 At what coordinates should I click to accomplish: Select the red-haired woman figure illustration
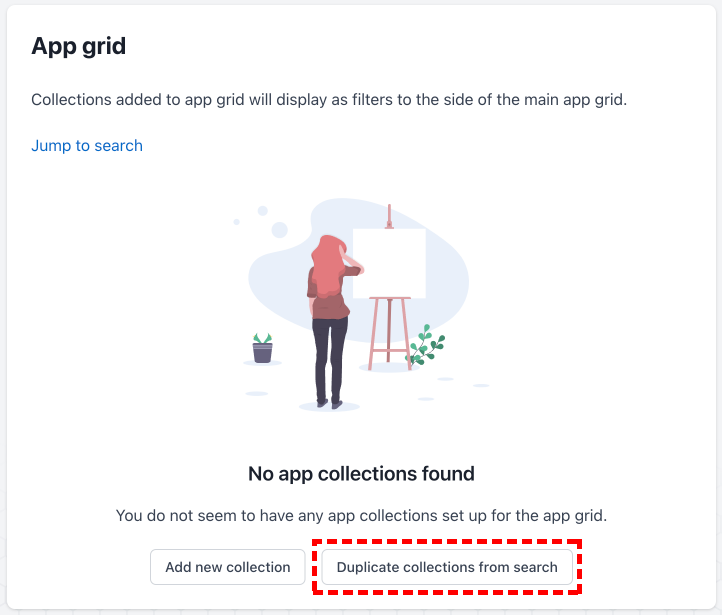pos(332,321)
